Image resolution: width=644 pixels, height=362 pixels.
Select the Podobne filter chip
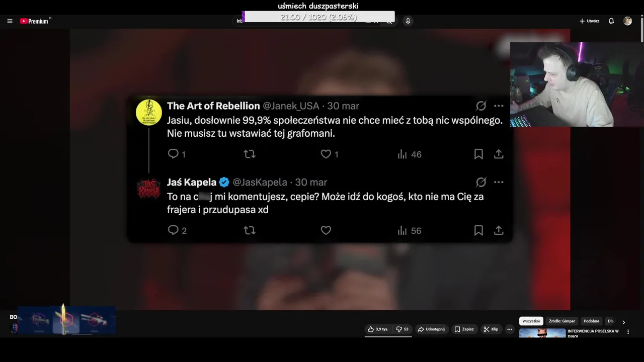591,321
